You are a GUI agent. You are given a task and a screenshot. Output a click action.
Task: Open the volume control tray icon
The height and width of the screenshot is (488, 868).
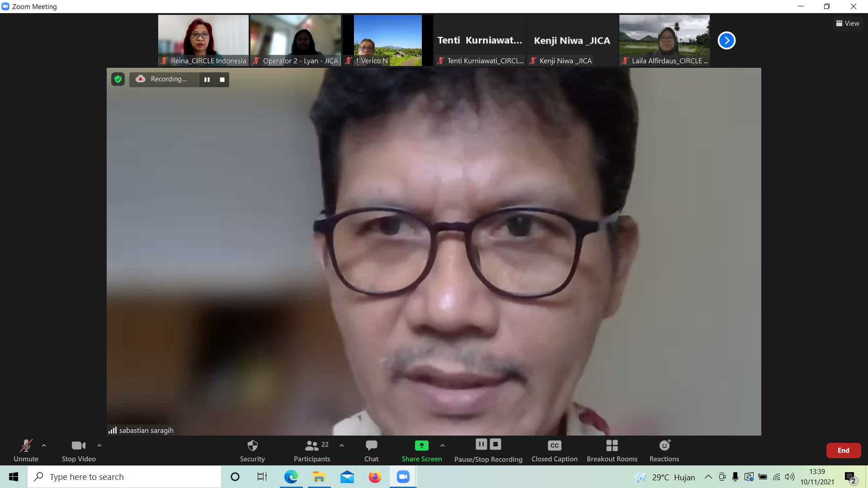[790, 477]
